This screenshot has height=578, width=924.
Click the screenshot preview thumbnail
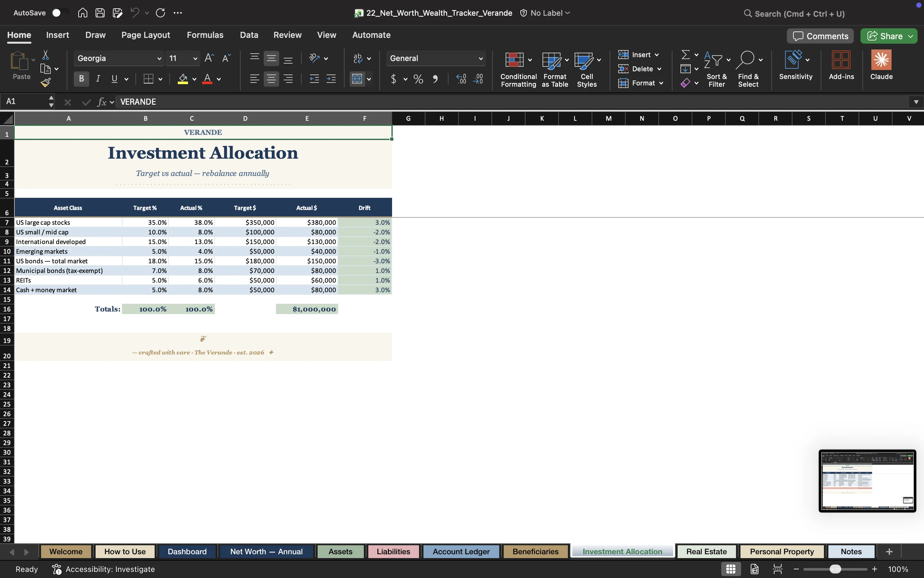(x=867, y=481)
